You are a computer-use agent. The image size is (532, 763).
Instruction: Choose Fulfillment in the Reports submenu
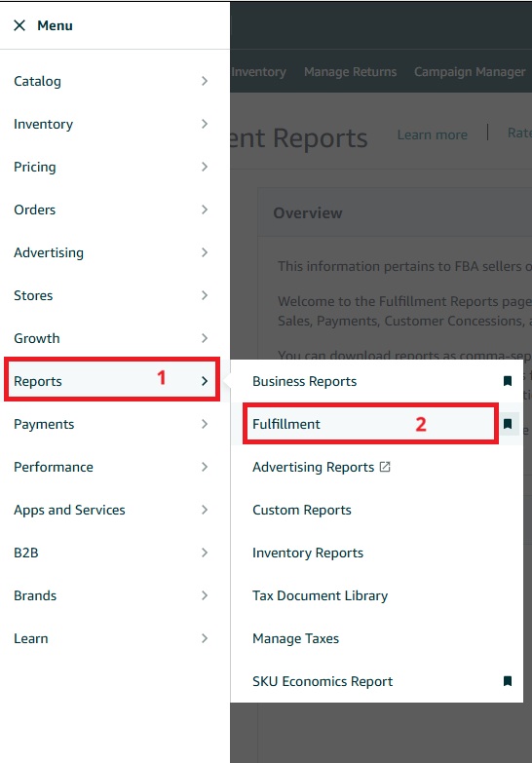point(286,424)
